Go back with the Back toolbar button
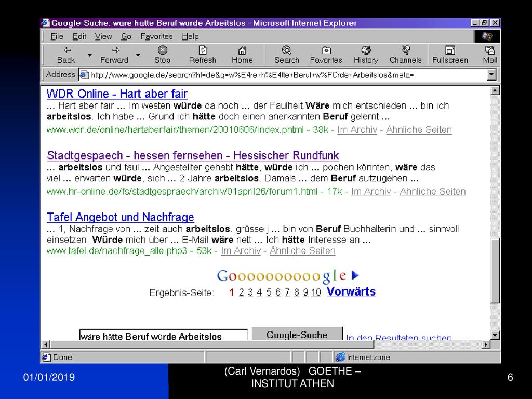The width and height of the screenshot is (532, 399). pos(66,55)
